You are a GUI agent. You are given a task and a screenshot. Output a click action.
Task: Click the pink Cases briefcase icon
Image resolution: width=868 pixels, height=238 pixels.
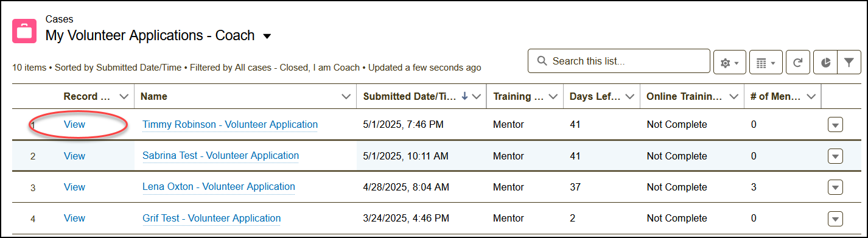[25, 31]
